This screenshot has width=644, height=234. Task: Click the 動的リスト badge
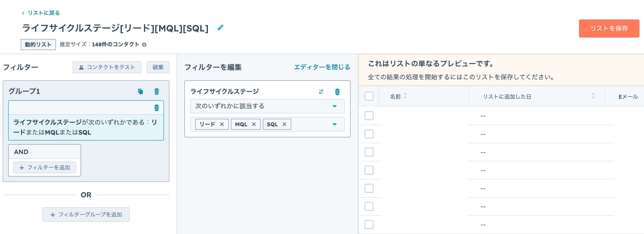pyautogui.click(x=38, y=45)
